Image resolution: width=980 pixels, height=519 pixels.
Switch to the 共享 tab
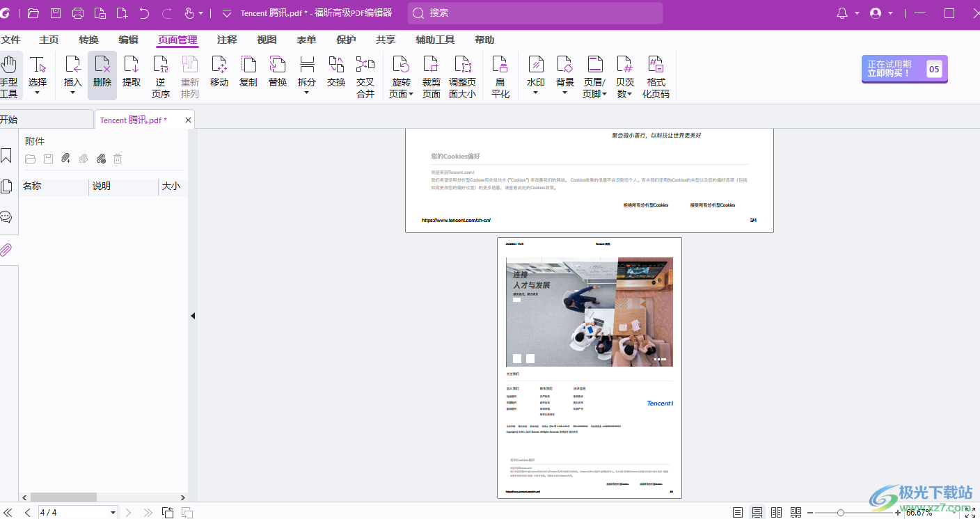click(386, 40)
